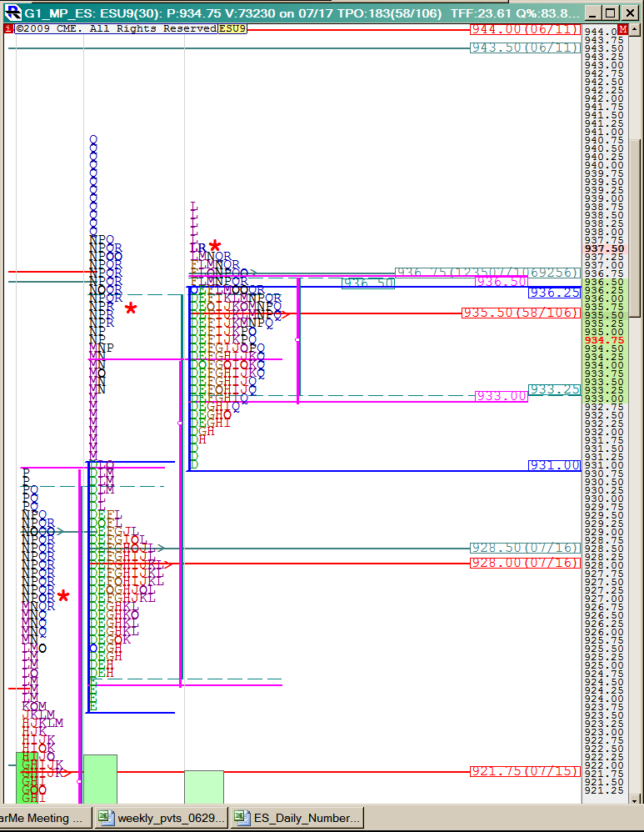Click the 928.50(07/16) teal level label
644x832 pixels.
click(525, 548)
